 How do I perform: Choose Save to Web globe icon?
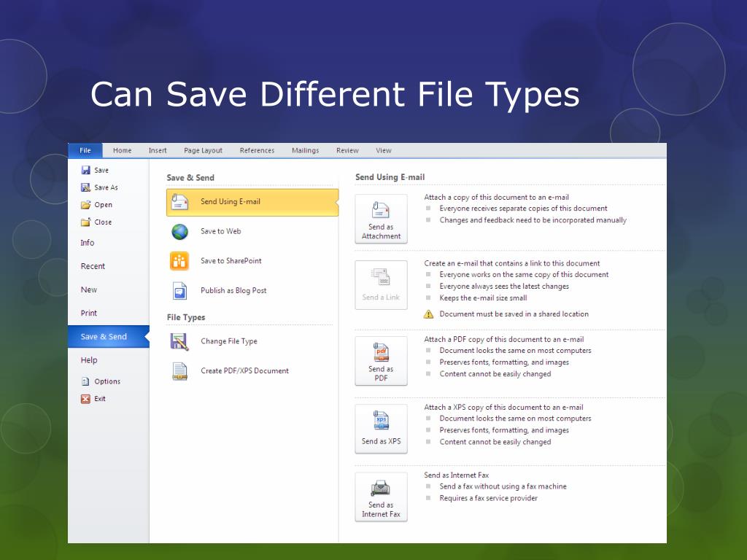pyautogui.click(x=179, y=232)
